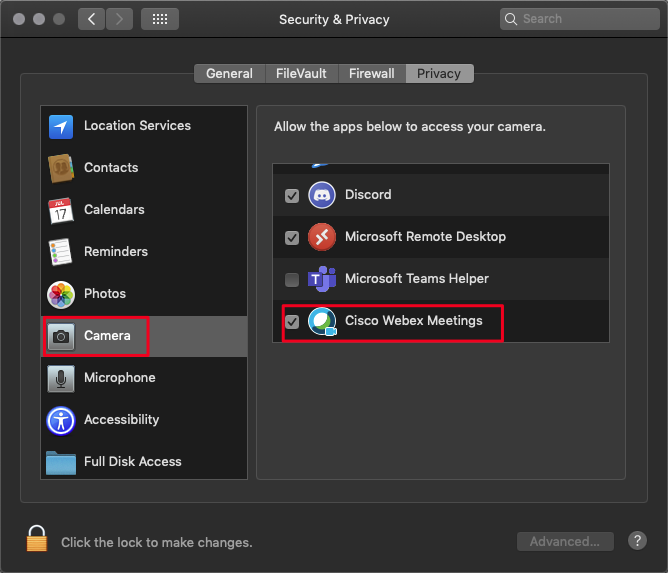668x573 pixels.
Task: Select Photos in the sidebar
Action: [105, 294]
